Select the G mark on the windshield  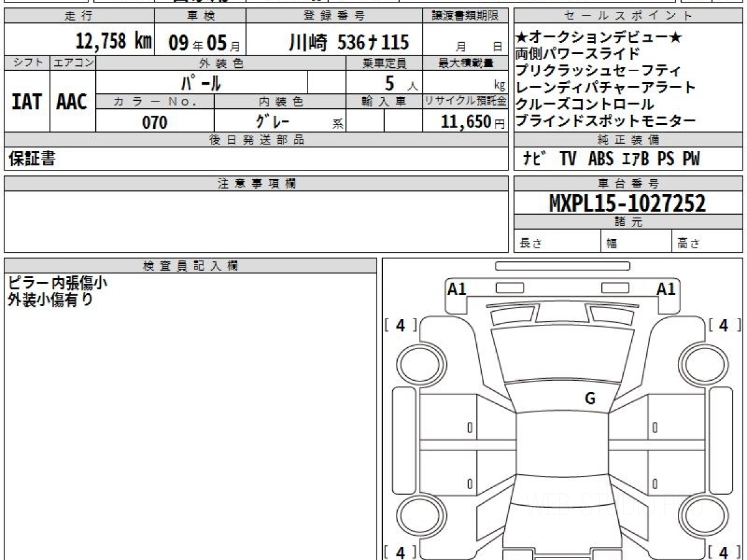pyautogui.click(x=590, y=399)
